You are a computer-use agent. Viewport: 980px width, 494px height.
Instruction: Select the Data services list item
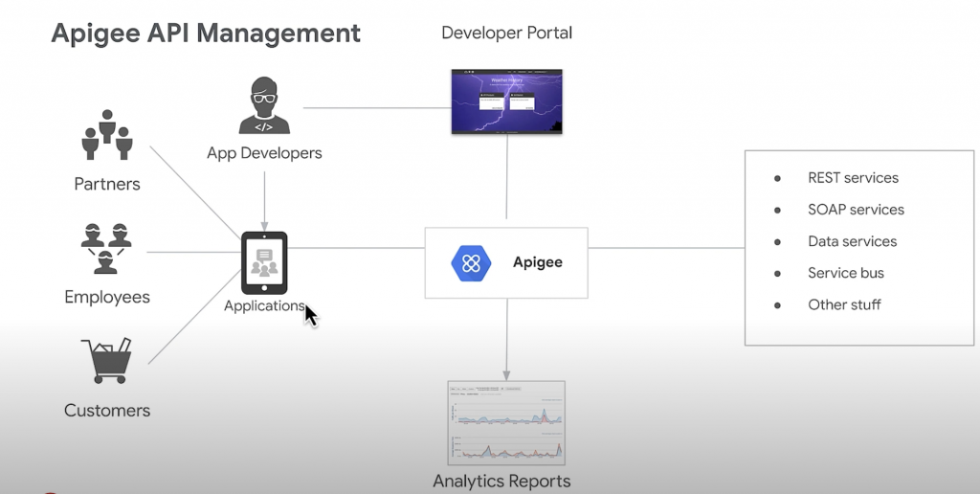coord(852,241)
